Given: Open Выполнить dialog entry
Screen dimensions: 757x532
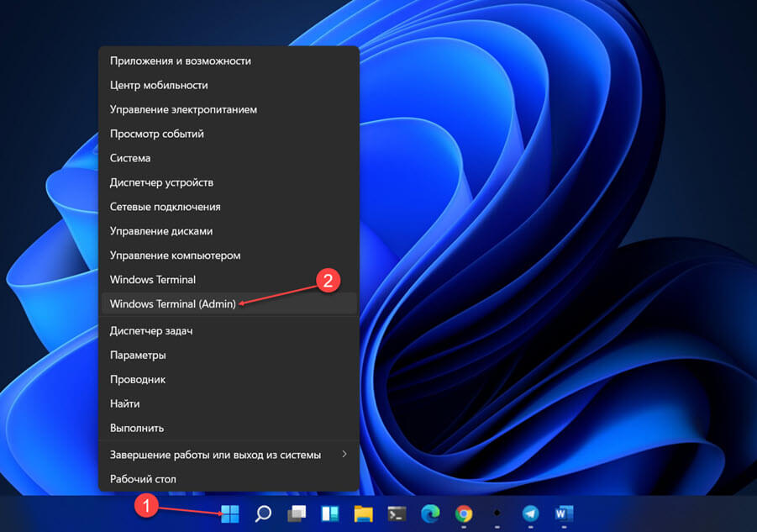Looking at the screenshot, I should pyautogui.click(x=229, y=428).
